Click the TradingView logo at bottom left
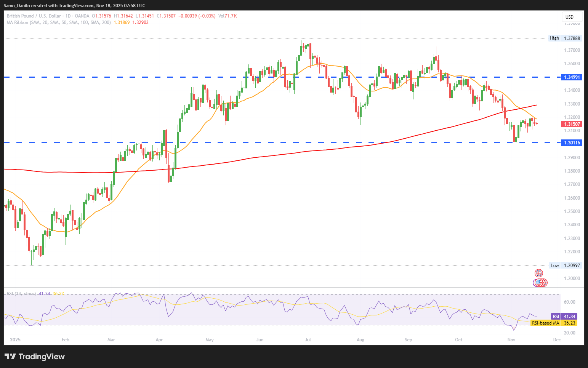The width and height of the screenshot is (588, 368). 35,357
